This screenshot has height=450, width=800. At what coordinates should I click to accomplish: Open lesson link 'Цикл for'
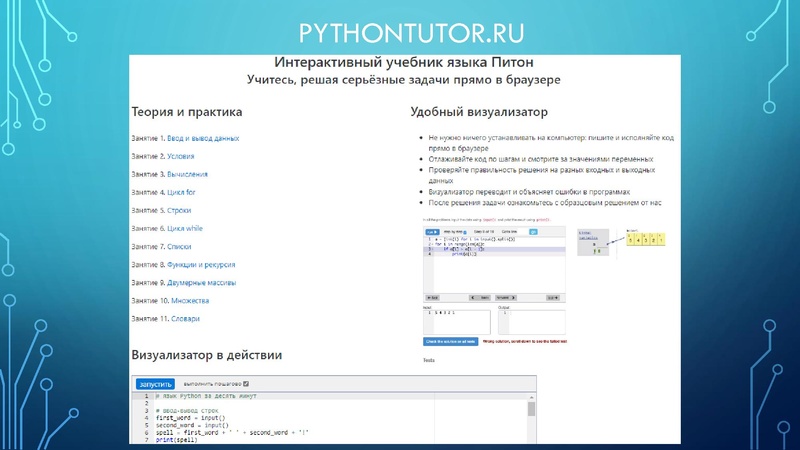click(x=181, y=192)
